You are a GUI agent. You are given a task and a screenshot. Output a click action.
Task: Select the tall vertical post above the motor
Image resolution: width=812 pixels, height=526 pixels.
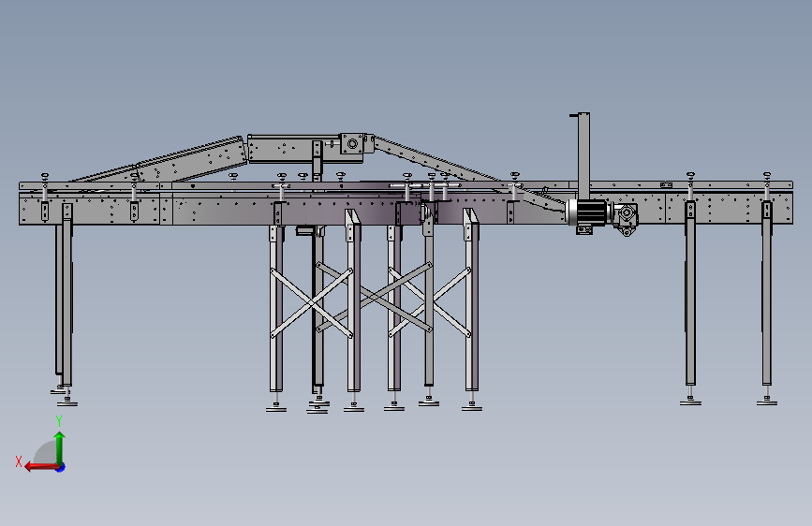583,155
